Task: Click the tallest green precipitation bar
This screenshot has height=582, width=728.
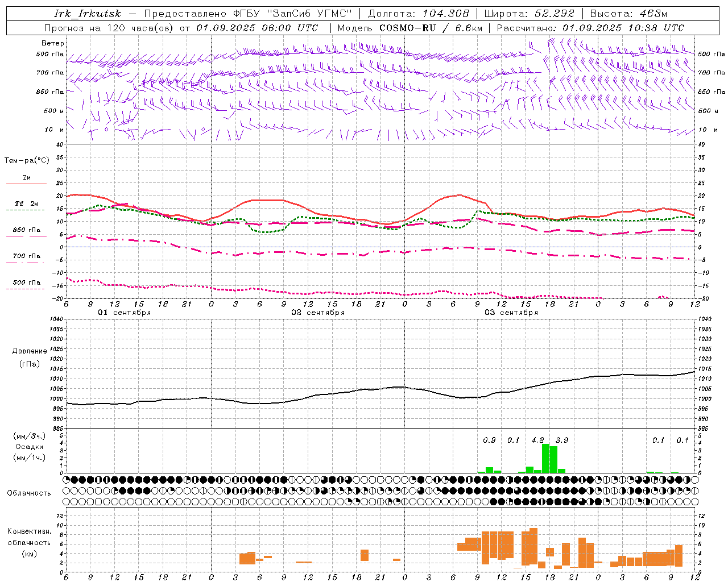Action: (x=545, y=458)
